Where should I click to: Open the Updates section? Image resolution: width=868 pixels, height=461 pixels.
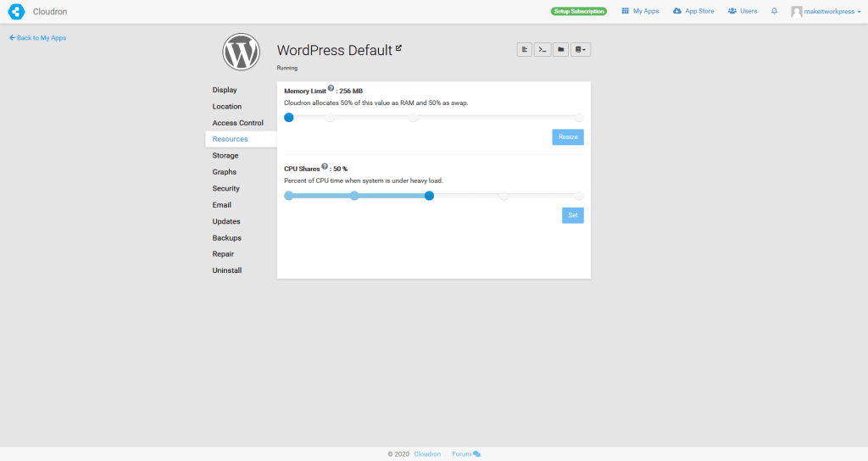(x=226, y=221)
